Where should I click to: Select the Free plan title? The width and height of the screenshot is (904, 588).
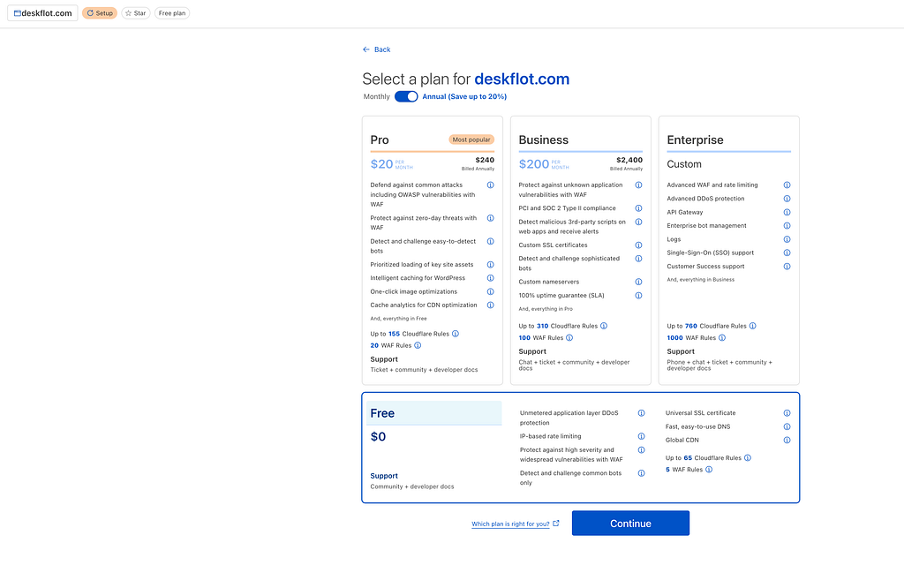pyautogui.click(x=382, y=413)
